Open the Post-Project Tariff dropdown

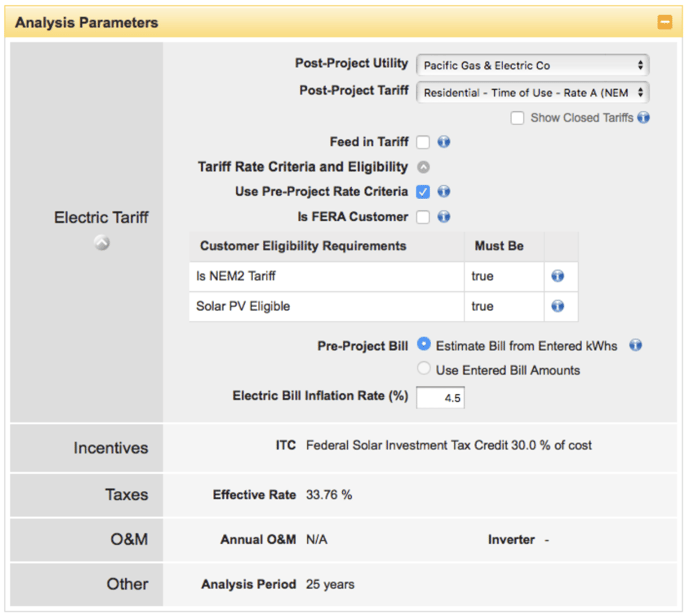(532, 92)
